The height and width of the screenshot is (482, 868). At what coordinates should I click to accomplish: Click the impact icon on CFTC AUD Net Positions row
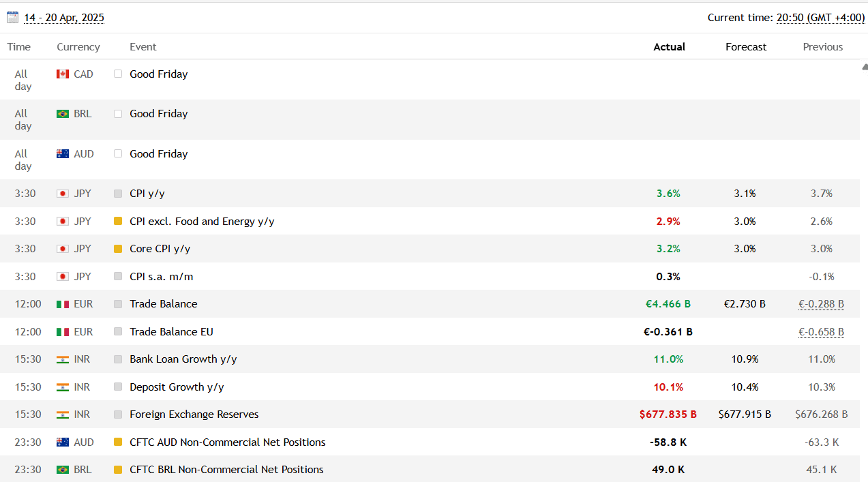[x=117, y=442]
